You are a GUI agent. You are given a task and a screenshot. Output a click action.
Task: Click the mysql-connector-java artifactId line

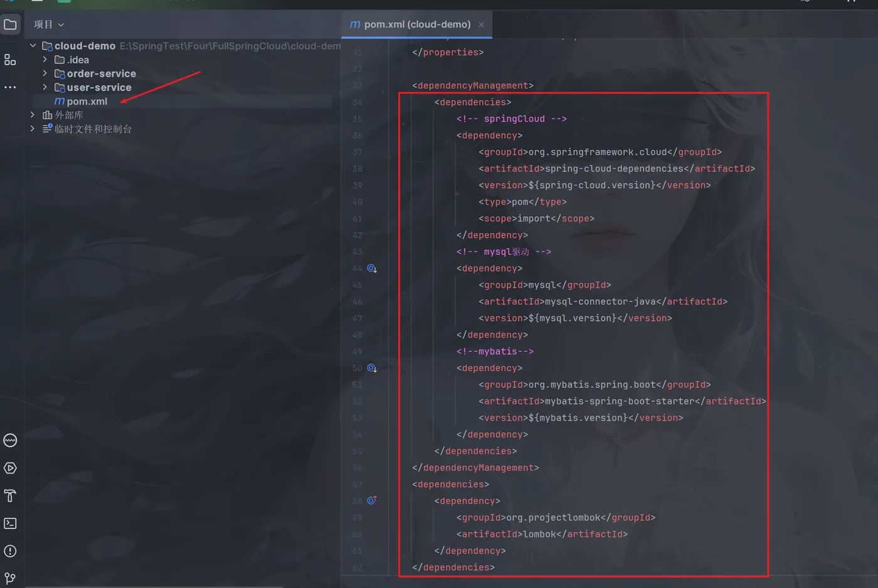tap(603, 302)
